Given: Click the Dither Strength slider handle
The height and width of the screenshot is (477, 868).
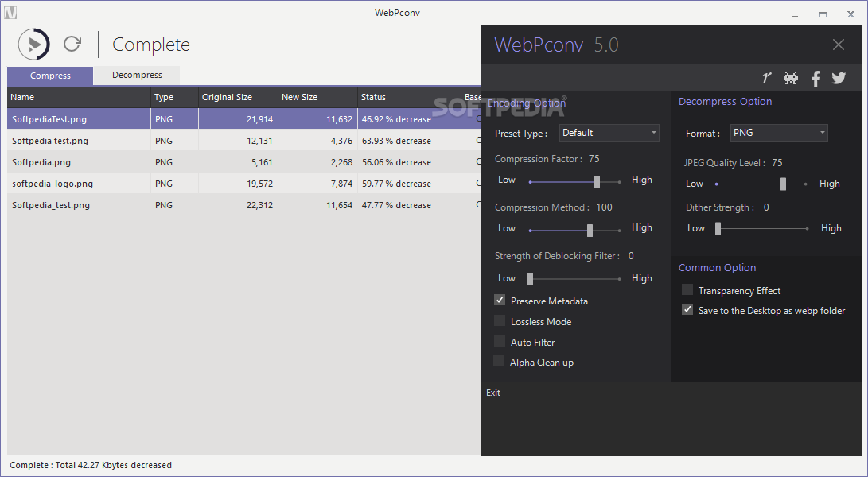Looking at the screenshot, I should (x=718, y=228).
